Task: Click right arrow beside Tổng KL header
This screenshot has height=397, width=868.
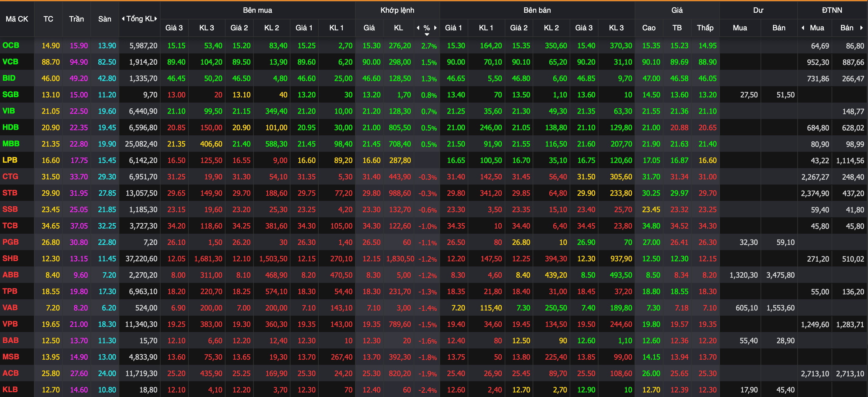Action: (156, 19)
